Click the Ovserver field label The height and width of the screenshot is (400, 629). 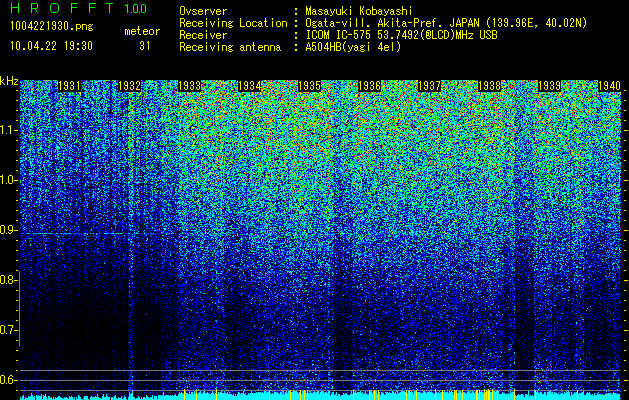[x=203, y=11]
